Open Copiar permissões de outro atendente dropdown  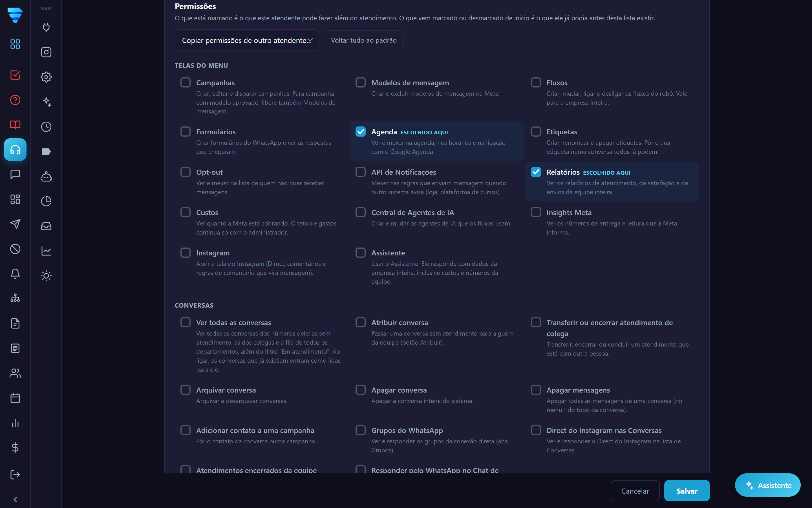[247, 40]
